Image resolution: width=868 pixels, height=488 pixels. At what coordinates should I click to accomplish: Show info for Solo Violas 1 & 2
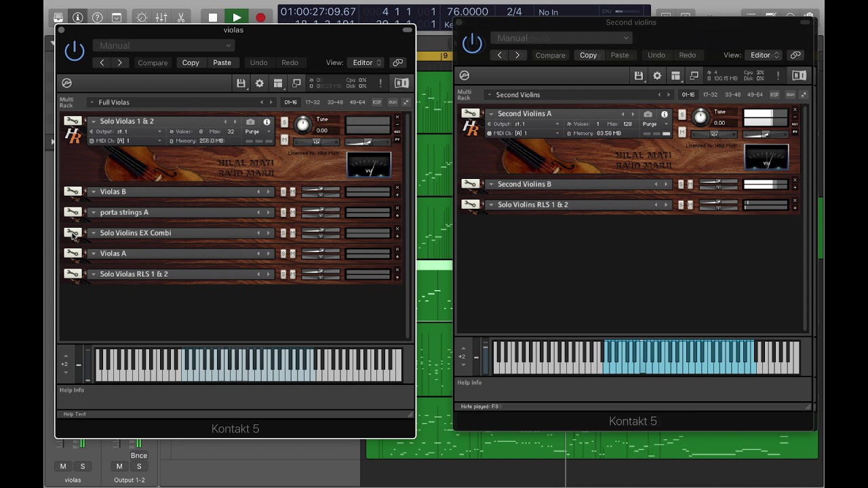click(267, 122)
